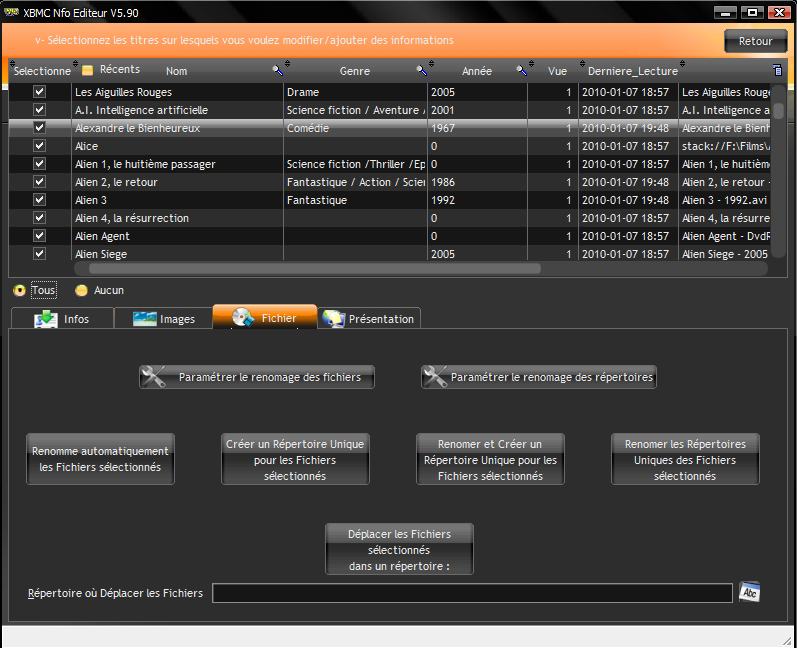The height and width of the screenshot is (648, 797).
Task: Click sort arrows after the Année column
Action: pyautogui.click(x=531, y=64)
